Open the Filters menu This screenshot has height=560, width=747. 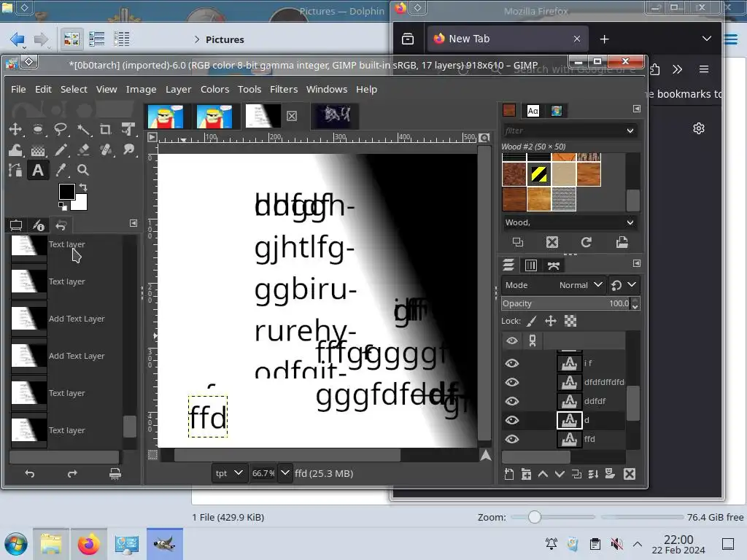click(x=284, y=89)
